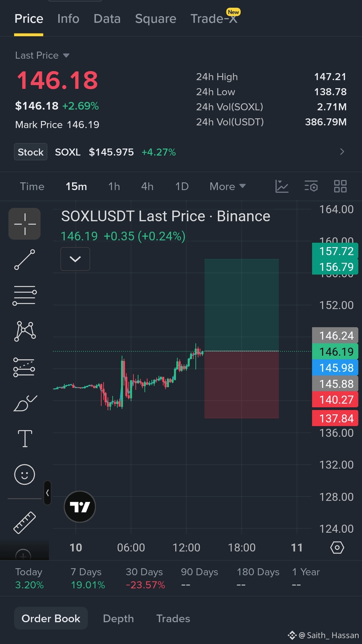Choose the horizontal lines Fib tool
The image size is (362, 644).
(24, 295)
